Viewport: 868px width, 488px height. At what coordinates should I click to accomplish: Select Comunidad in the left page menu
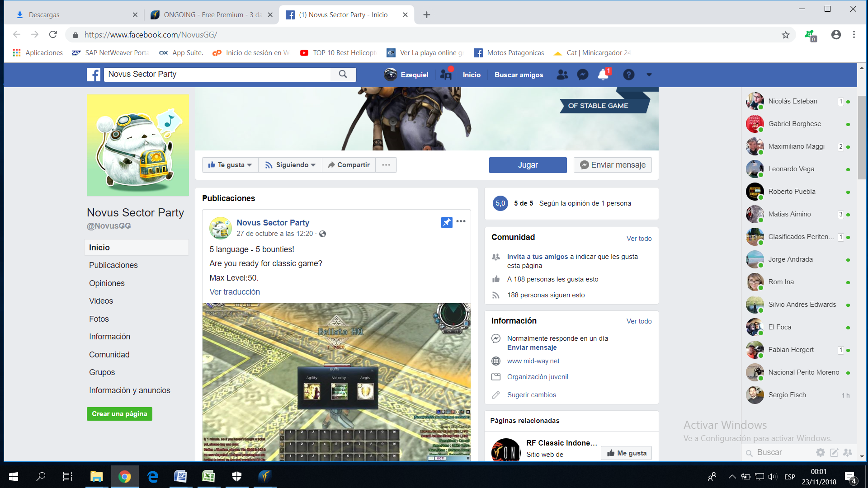tap(109, 355)
